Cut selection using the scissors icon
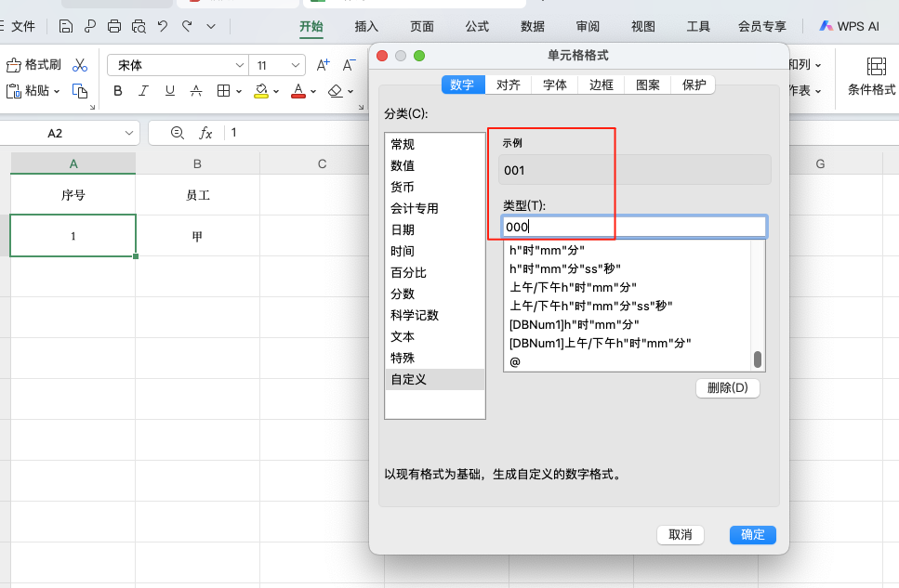Viewport: 899px width, 588px height. [x=78, y=63]
